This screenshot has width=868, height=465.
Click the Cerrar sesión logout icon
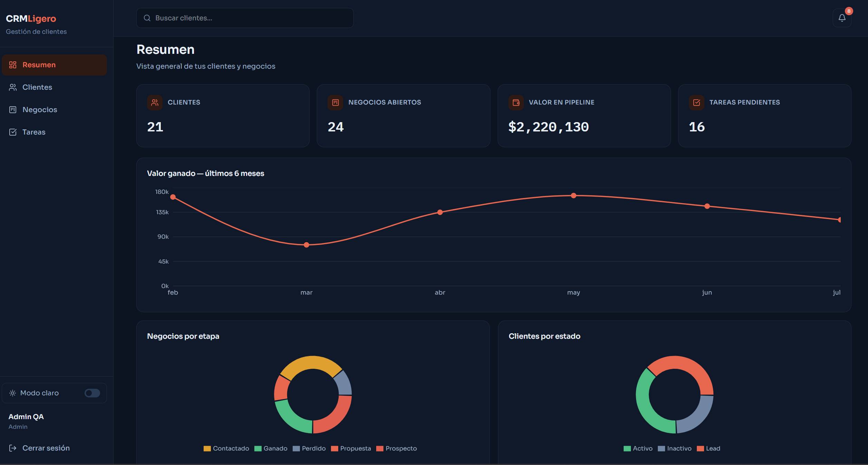coord(13,448)
